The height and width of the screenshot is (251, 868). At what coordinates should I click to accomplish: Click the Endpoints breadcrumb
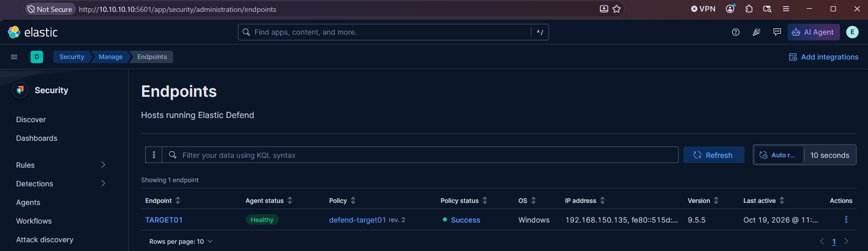tap(152, 57)
